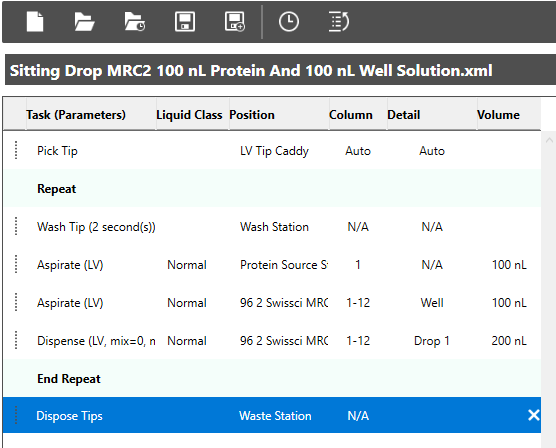Open a protocol with the folder icon
The height and width of the screenshot is (448, 556).
[84, 22]
